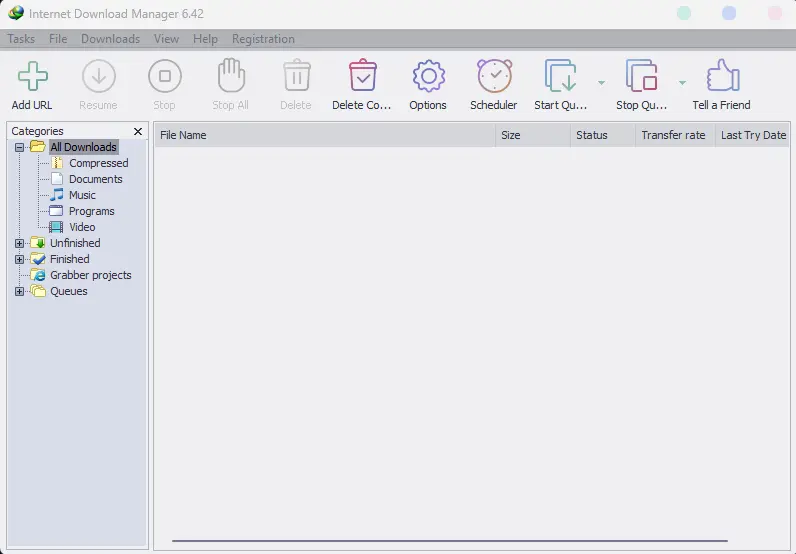
Task: Sort by the Size column header
Action: coord(533,135)
